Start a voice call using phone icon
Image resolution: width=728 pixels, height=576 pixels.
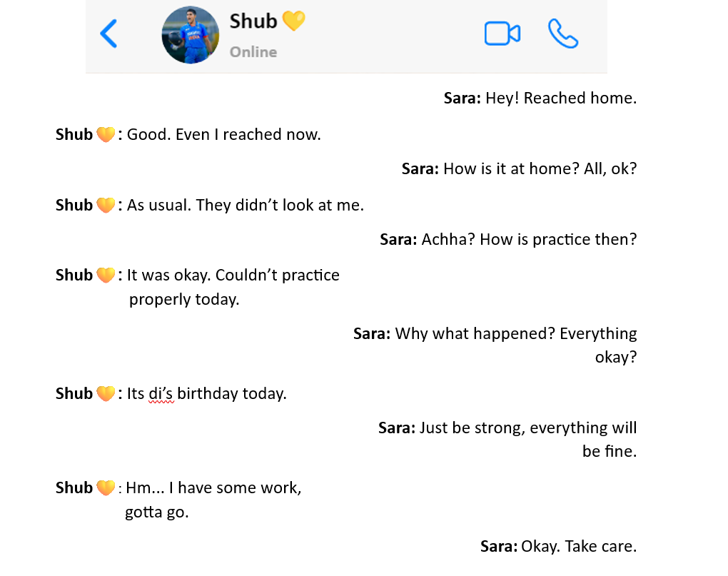point(562,34)
